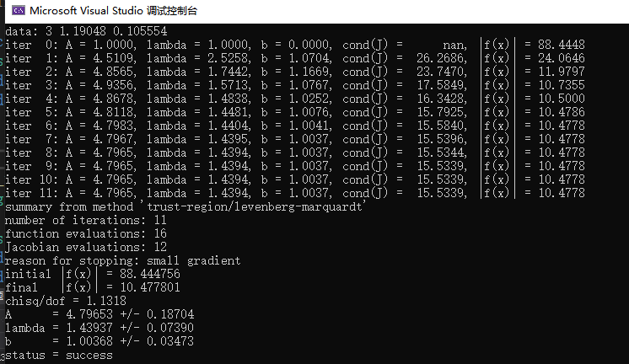
Task: Select the 'data: 3 1.19048 0.105554' line
Action: 86,31
